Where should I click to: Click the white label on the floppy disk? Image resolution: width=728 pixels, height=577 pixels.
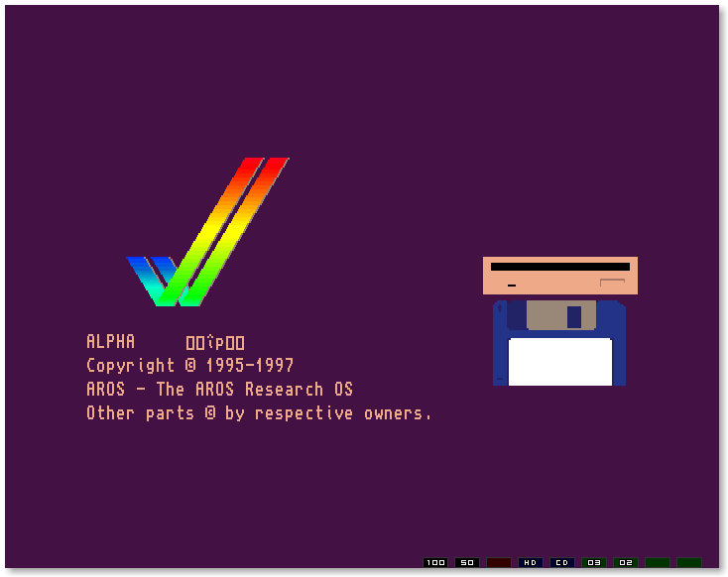tap(559, 362)
